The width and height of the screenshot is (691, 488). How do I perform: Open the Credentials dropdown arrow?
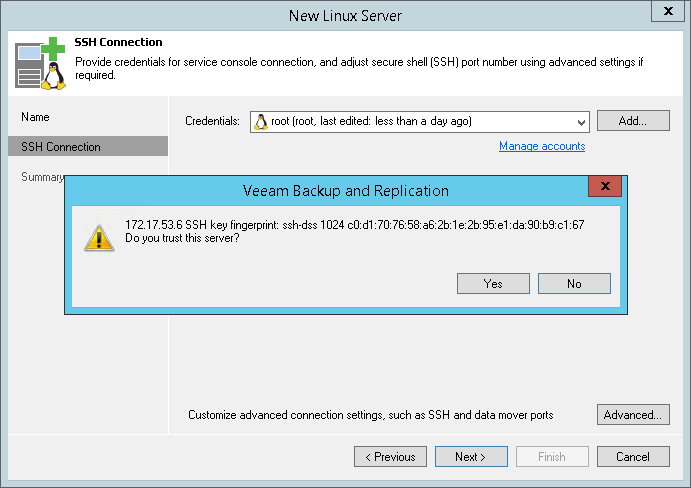(x=581, y=122)
